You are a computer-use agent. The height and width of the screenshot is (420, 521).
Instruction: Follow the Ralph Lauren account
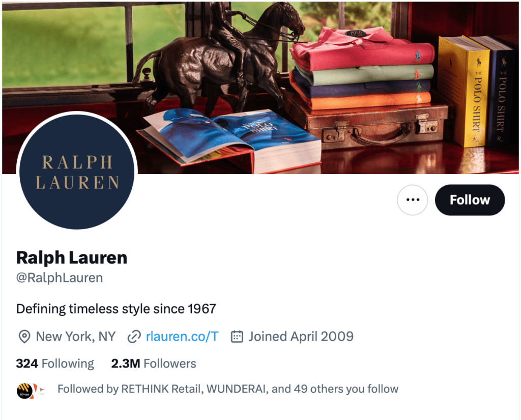[470, 200]
